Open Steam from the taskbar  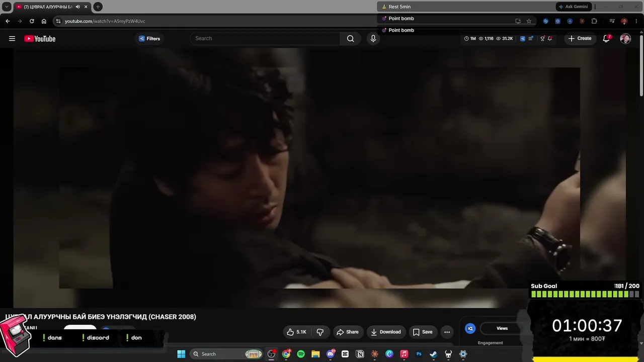(x=433, y=354)
